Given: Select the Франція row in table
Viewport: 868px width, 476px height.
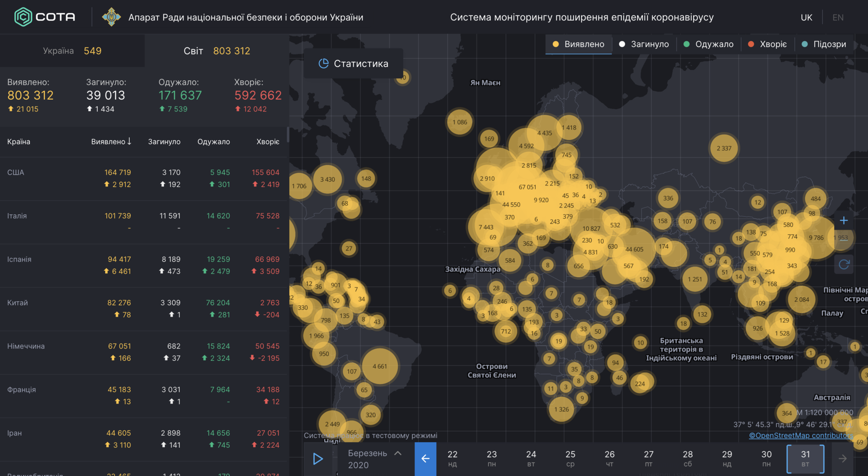Looking at the screenshot, I should click(x=143, y=396).
